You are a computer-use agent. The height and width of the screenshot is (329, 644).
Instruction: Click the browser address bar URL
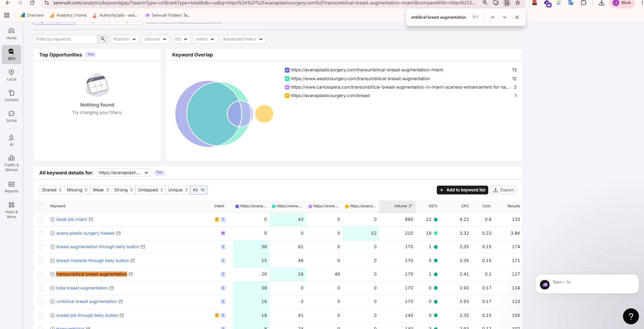point(264,3)
